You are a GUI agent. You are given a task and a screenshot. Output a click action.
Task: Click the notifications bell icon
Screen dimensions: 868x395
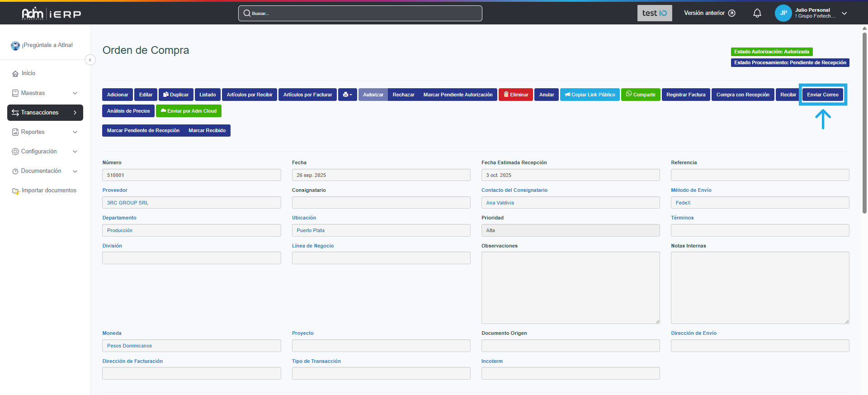[757, 13]
